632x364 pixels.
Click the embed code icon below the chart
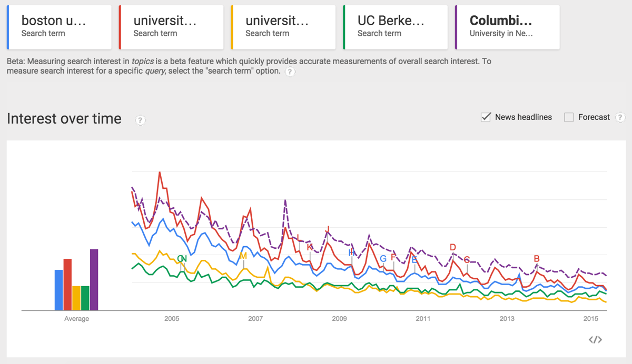(x=595, y=340)
